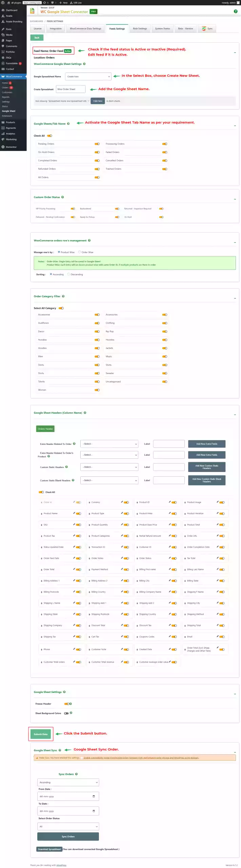Open the Role Settings tab
Image resolution: width=241 pixels, height=868 pixels.
140,28
